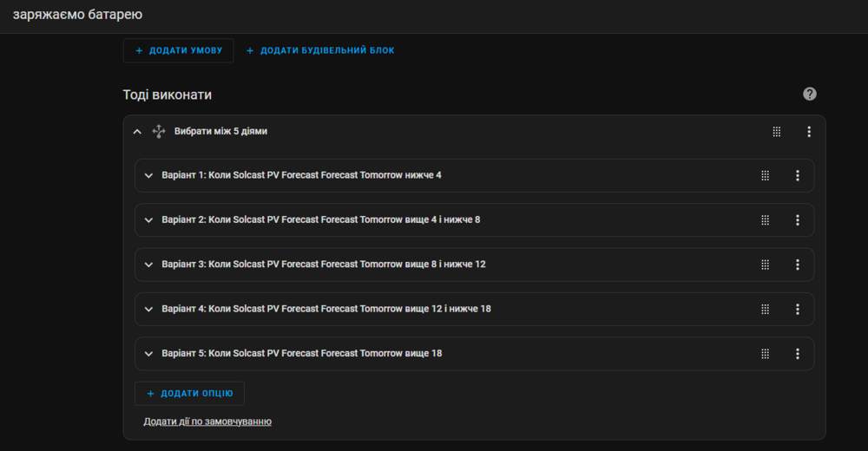
Task: Open three-dot menu for Варіант 2
Action: pos(798,220)
